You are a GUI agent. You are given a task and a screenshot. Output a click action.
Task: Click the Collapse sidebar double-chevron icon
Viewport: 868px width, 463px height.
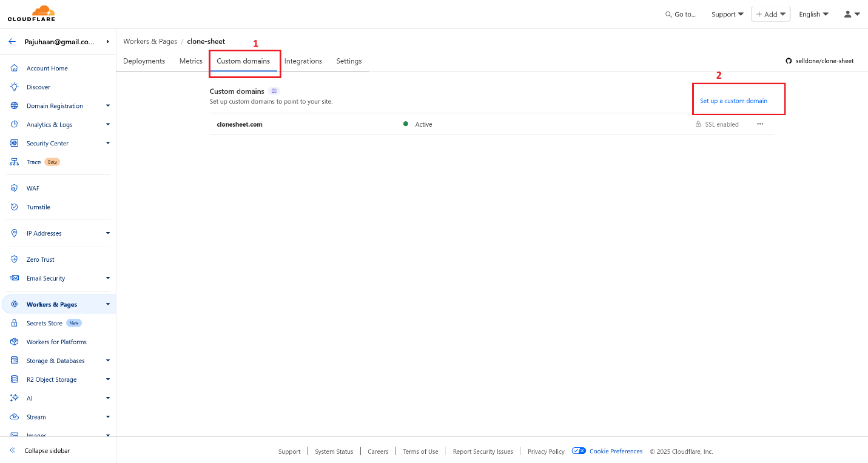pyautogui.click(x=12, y=451)
